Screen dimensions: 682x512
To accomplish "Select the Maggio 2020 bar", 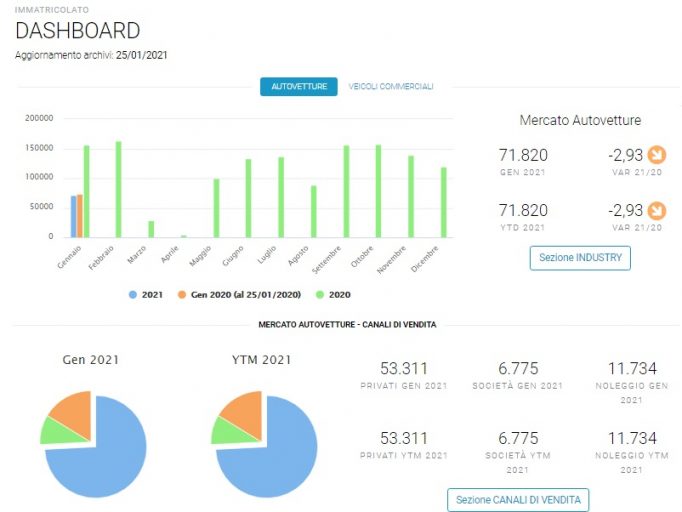I will click(x=216, y=208).
